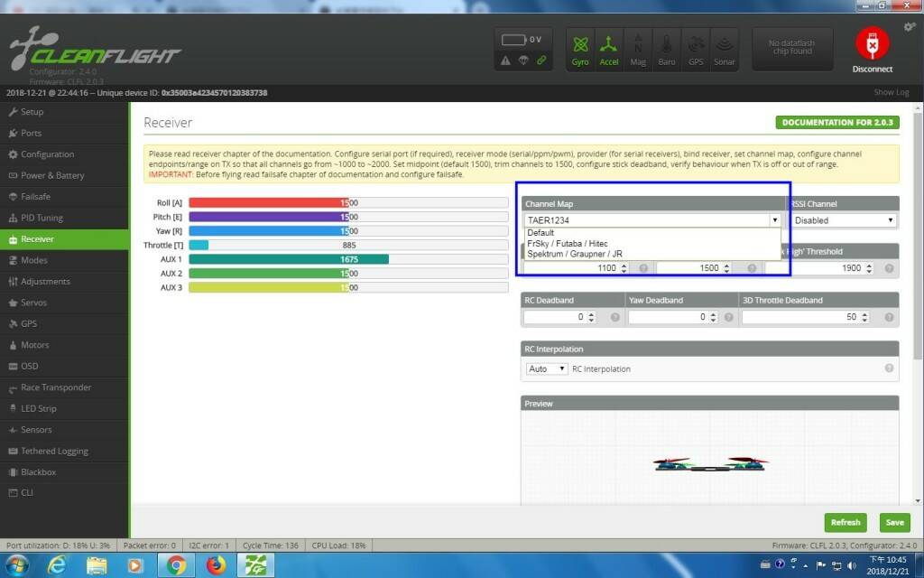Open the Ports tab
The width and height of the screenshot is (924, 578).
(64, 133)
